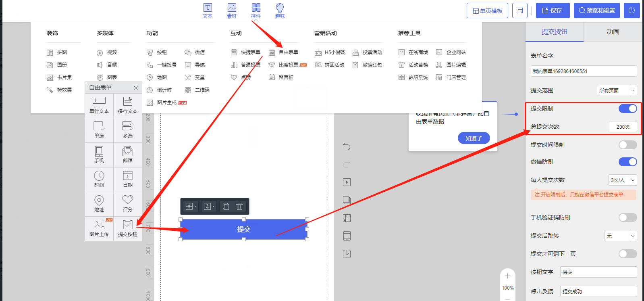Click the music note icon button

coord(520,10)
